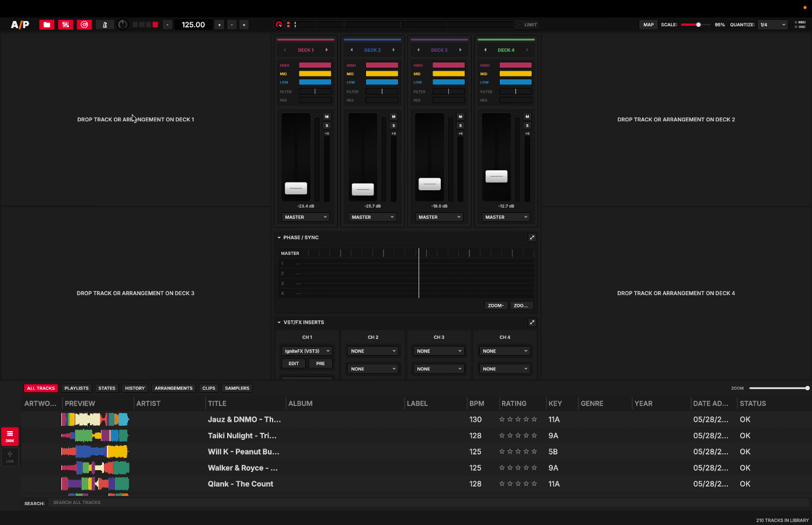Click the master tempo knob icon
This screenshot has height=525, width=812.
coord(123,24)
